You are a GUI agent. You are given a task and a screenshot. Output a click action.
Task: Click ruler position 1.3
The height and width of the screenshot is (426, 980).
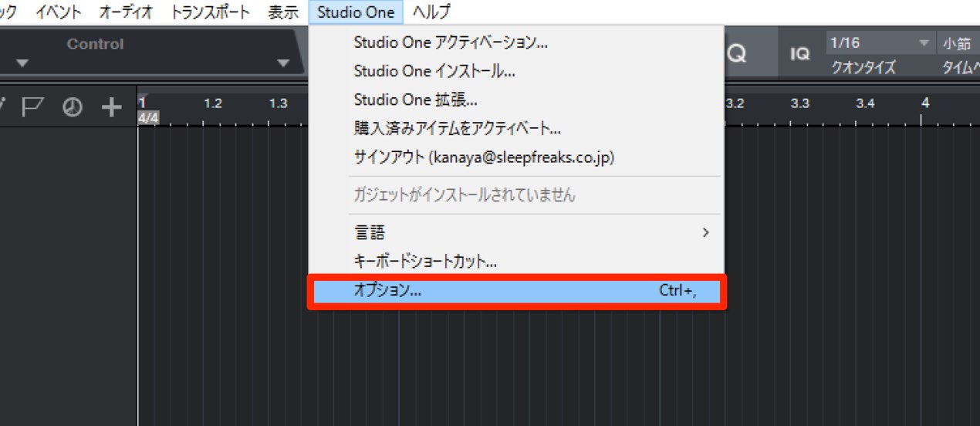(279, 103)
